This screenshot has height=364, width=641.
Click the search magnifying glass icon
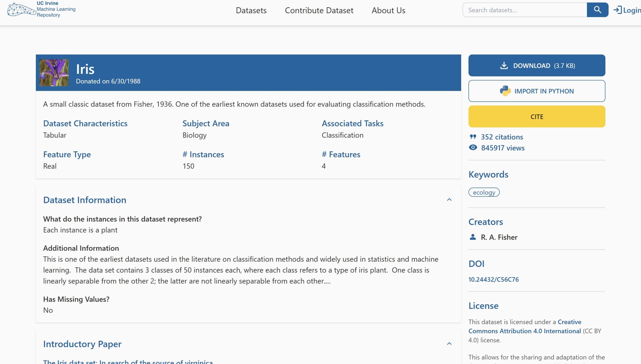point(597,10)
